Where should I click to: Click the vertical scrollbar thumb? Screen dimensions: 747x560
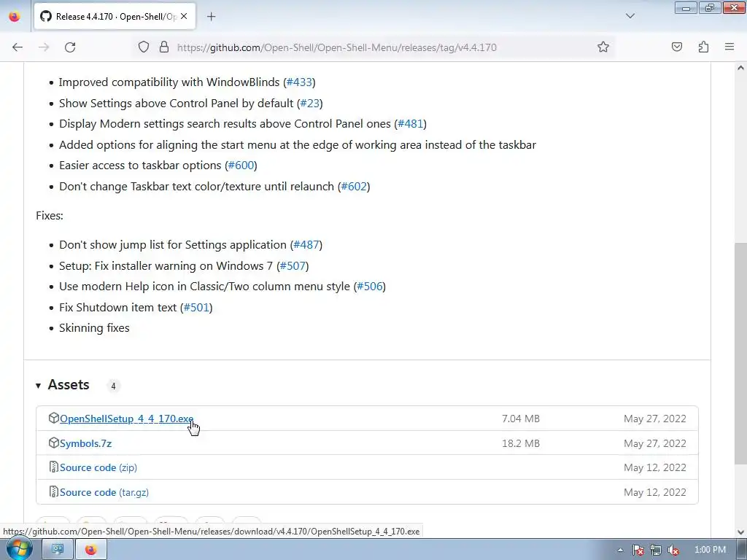(x=740, y=354)
